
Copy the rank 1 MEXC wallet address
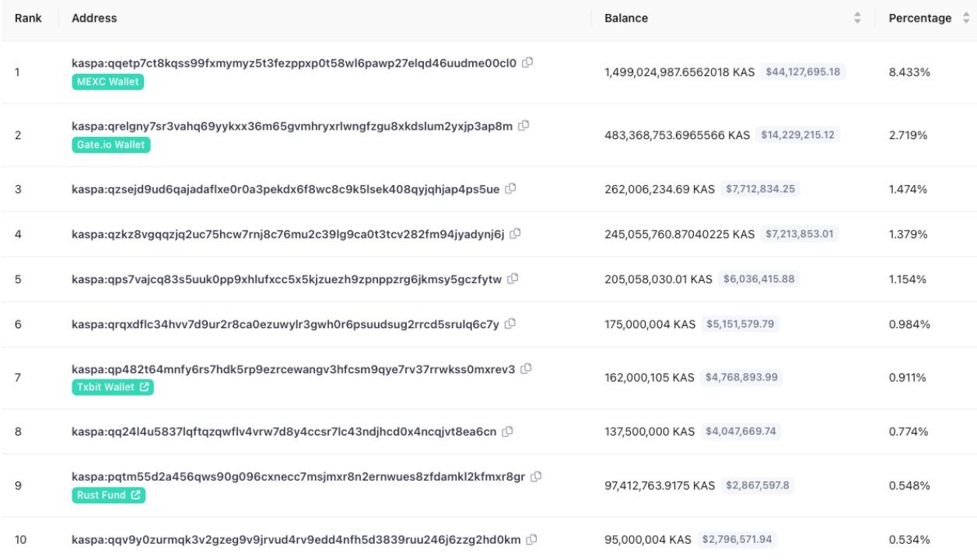click(x=527, y=63)
